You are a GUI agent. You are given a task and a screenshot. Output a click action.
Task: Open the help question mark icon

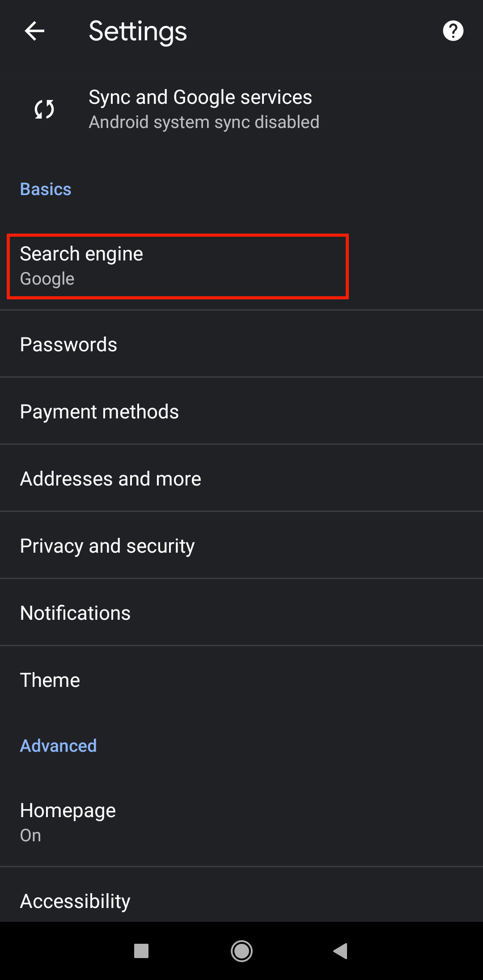pos(453,31)
